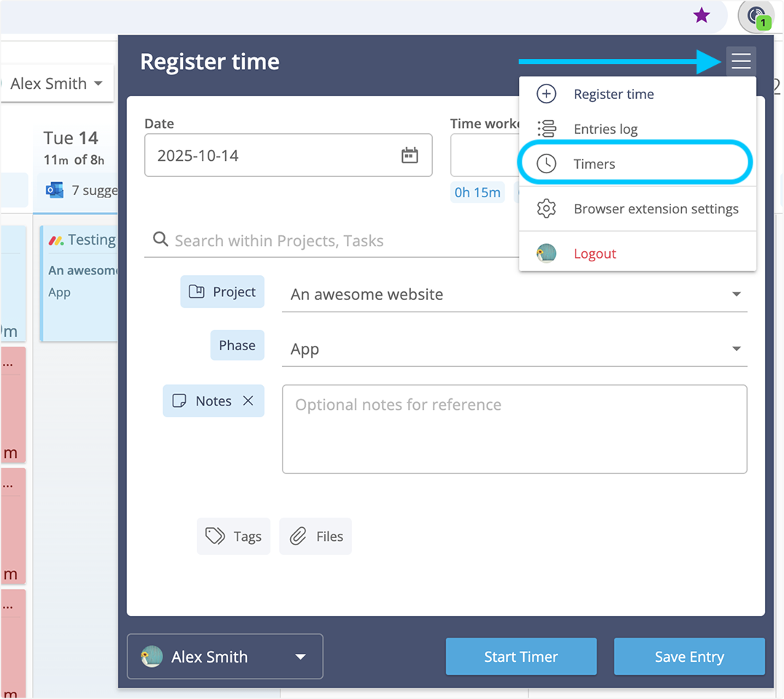Click the bookmark star in the browser toolbar
This screenshot has width=784, height=699.
(701, 15)
